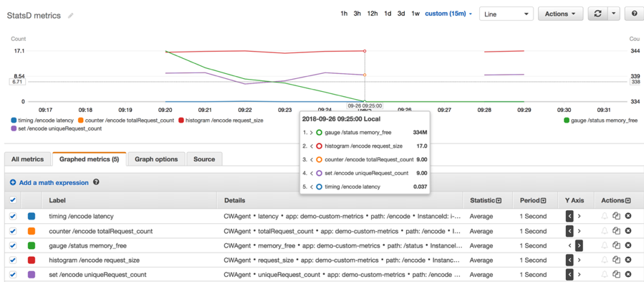Move timing /encode latency to right Y axis
This screenshot has width=644, height=282.
coord(579,216)
